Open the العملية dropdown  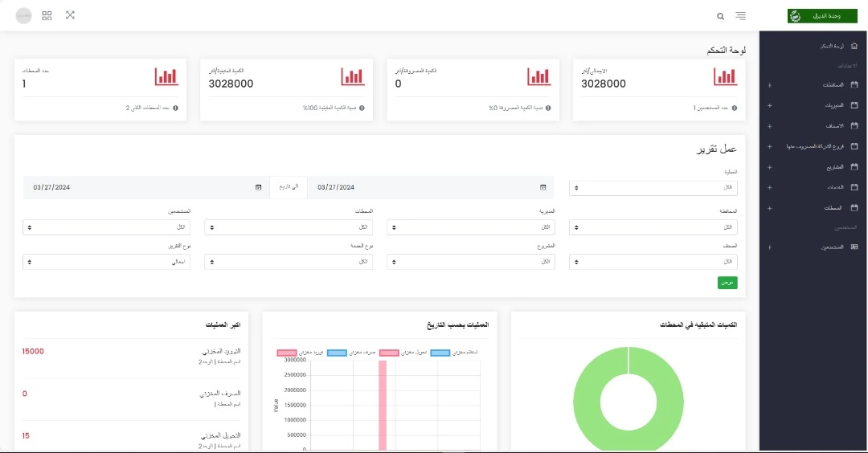point(653,187)
